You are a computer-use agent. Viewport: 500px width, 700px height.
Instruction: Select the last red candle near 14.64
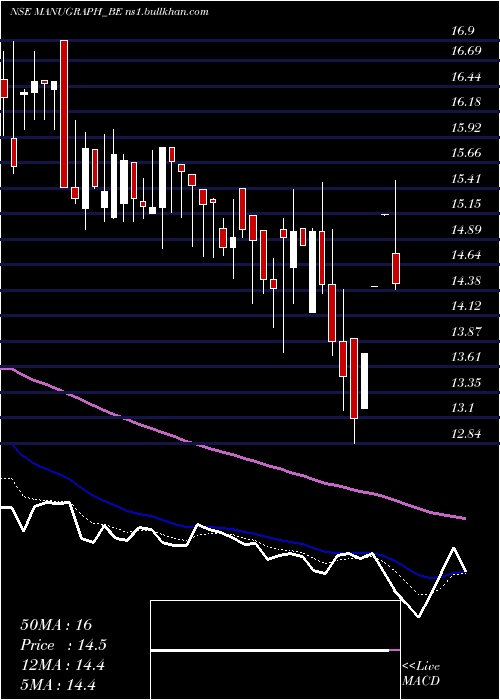(x=396, y=268)
